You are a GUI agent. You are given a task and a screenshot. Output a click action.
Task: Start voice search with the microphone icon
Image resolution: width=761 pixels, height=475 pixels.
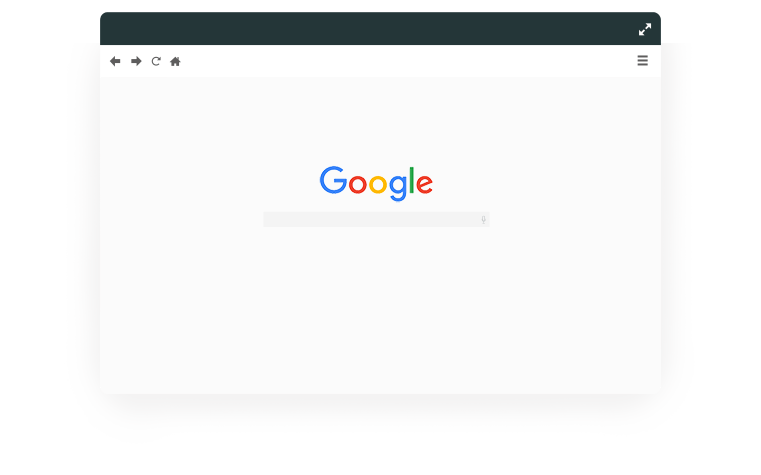point(483,220)
